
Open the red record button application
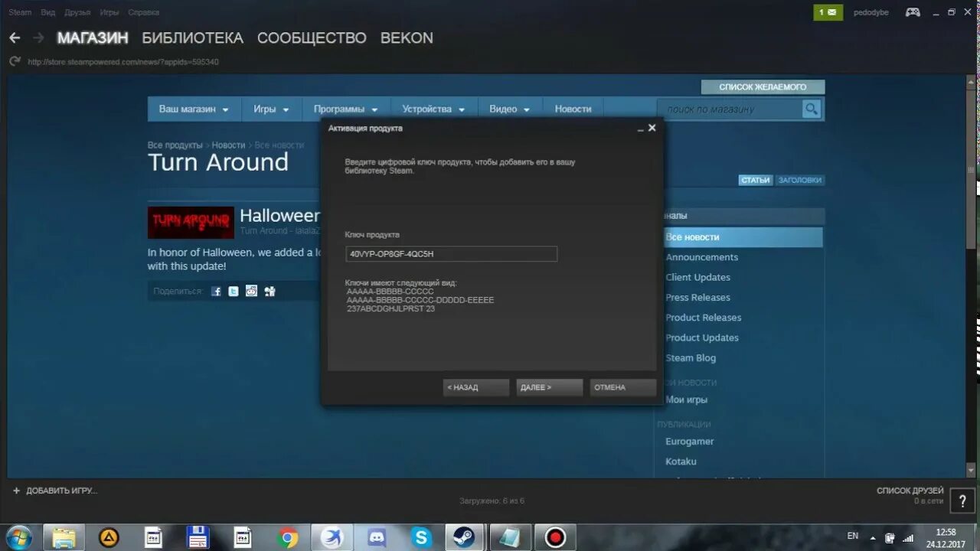555,538
